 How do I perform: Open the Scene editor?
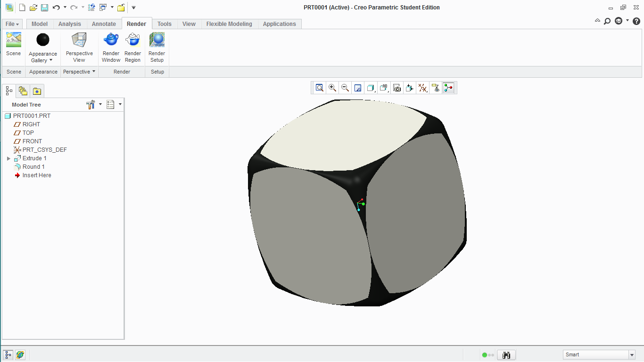(14, 45)
